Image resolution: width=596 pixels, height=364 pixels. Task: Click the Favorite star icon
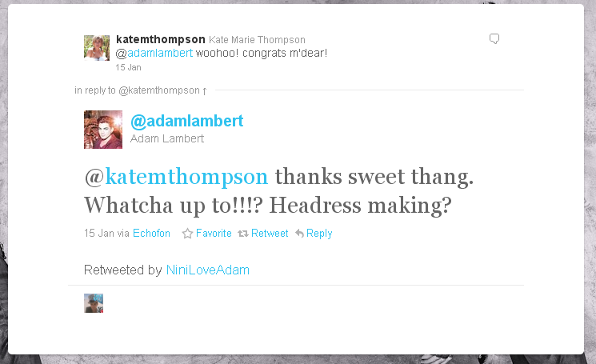[x=187, y=234]
